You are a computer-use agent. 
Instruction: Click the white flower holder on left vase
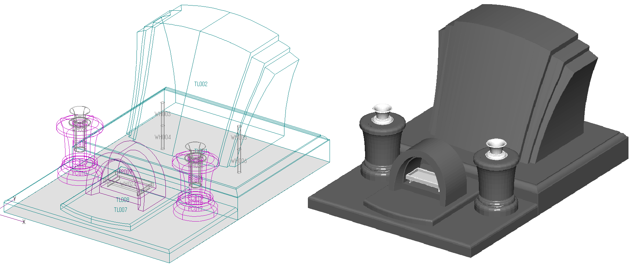tap(382, 113)
